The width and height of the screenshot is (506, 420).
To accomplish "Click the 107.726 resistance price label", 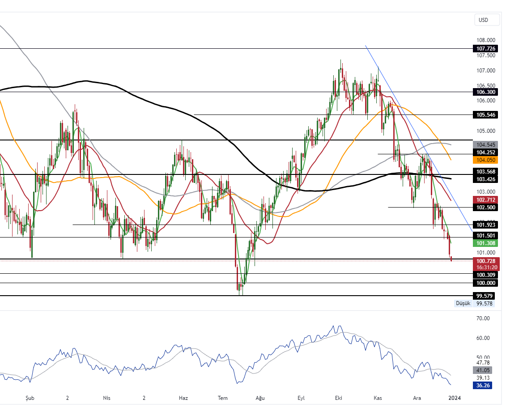I will pos(486,48).
